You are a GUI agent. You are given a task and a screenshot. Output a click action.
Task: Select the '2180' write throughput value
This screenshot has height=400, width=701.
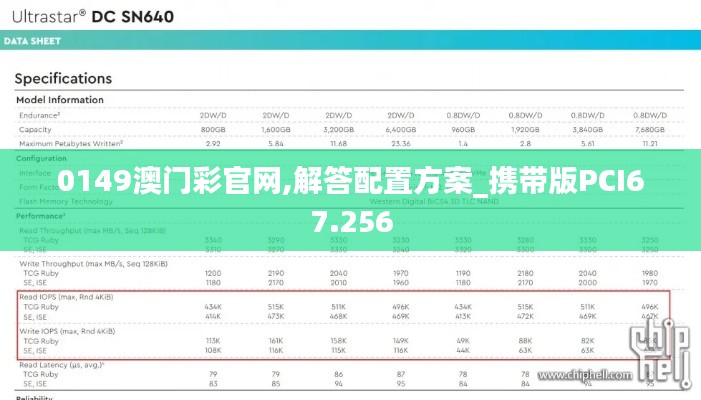tap(525, 273)
